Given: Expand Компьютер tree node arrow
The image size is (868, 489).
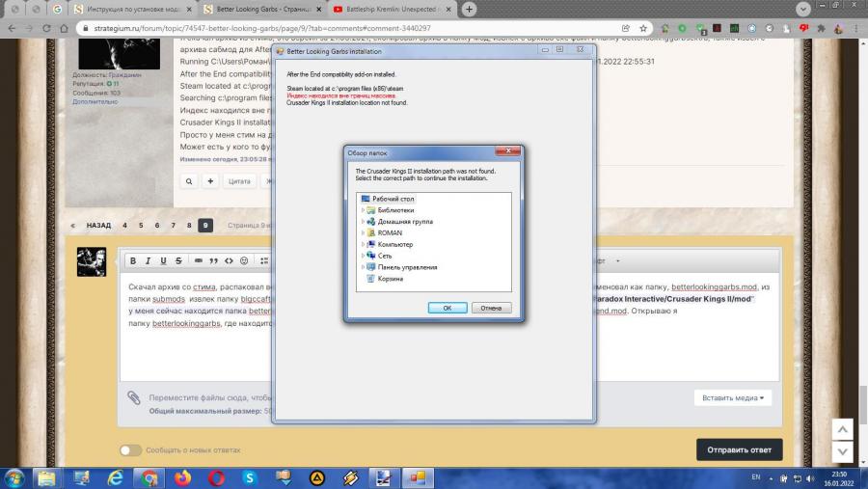Looking at the screenshot, I should pos(364,244).
